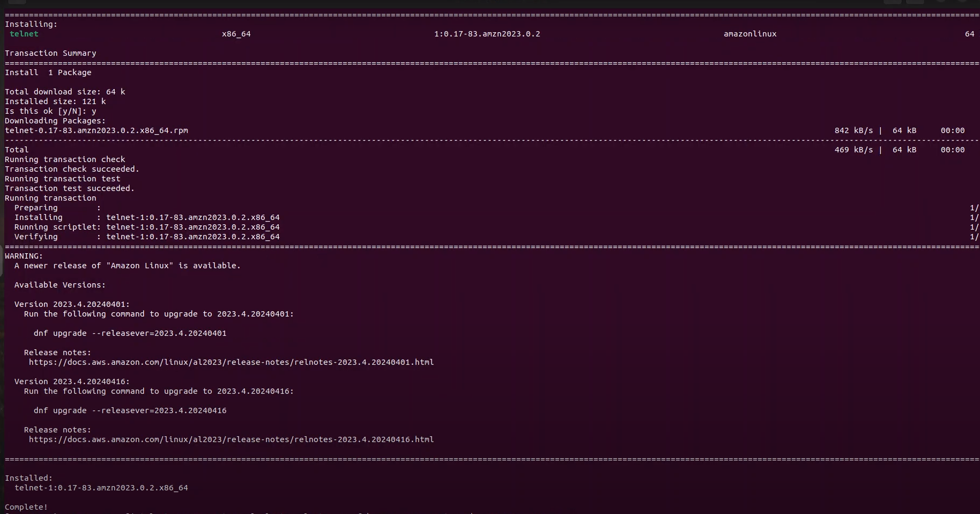Image resolution: width=980 pixels, height=514 pixels.
Task: Open the relnotes-2023.4.20240416.html release notes URL
Action: [232, 439]
